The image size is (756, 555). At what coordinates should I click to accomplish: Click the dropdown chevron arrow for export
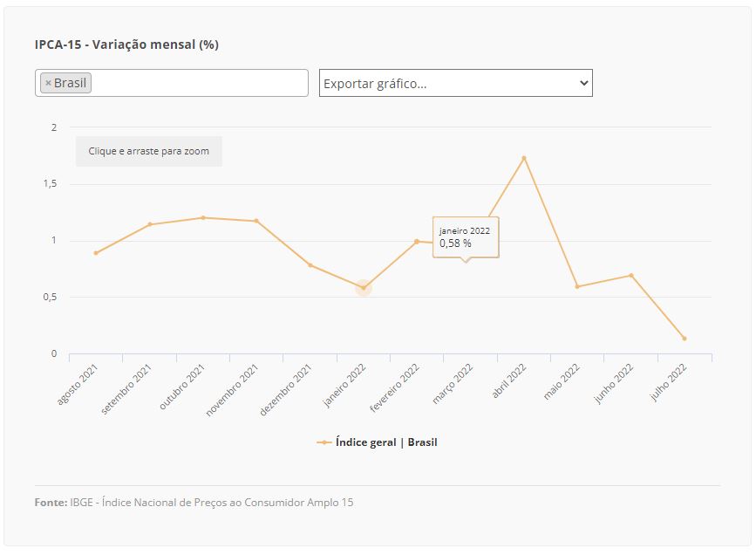583,83
